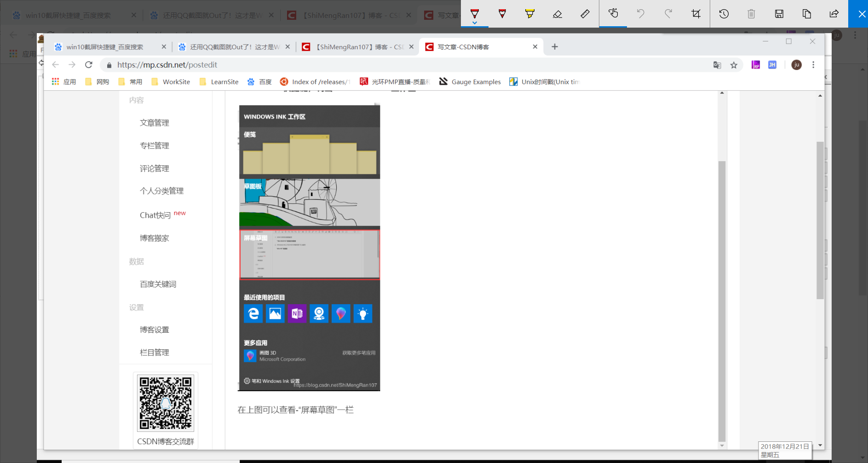This screenshot has width=868, height=463.
Task: Open the sketch history clock icon
Action: 724,13
